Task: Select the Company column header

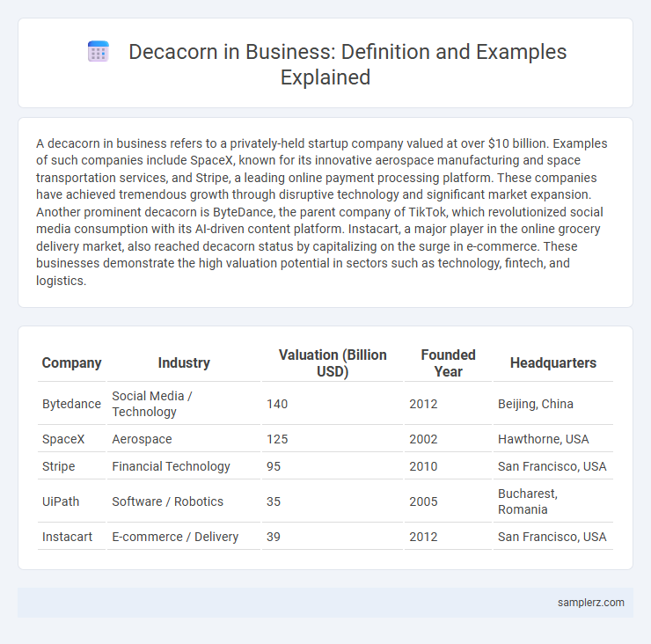Action: coord(71,362)
